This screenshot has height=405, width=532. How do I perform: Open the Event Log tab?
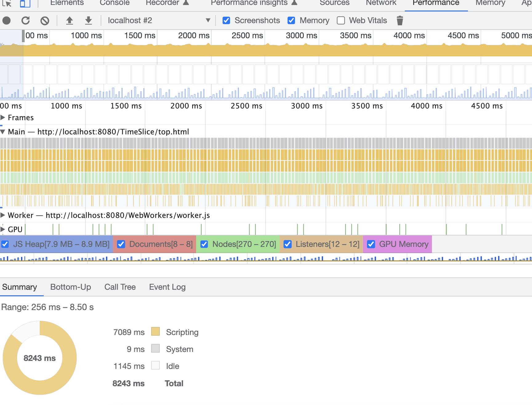point(167,287)
